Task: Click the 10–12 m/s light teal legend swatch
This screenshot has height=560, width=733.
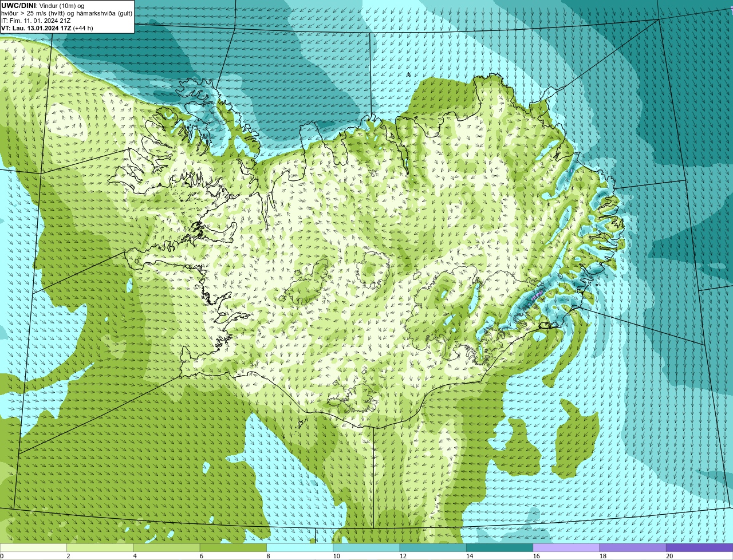Action: pyautogui.click(x=366, y=547)
